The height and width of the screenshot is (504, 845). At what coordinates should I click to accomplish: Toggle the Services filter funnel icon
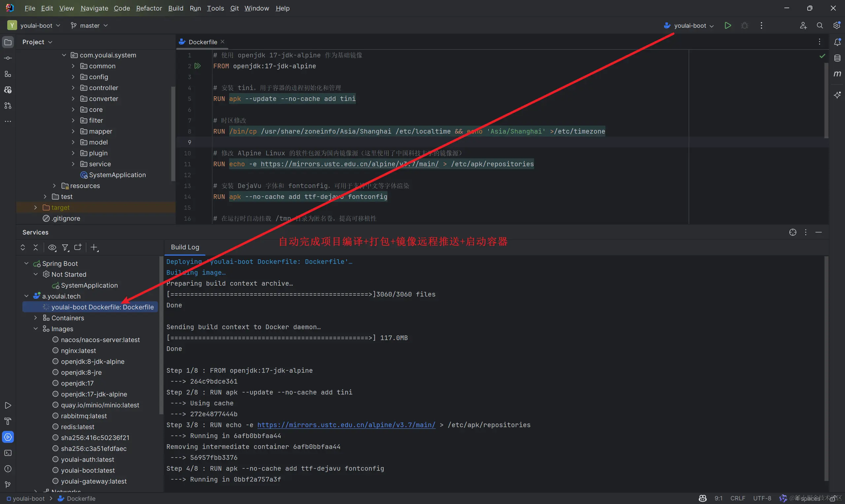click(x=65, y=247)
